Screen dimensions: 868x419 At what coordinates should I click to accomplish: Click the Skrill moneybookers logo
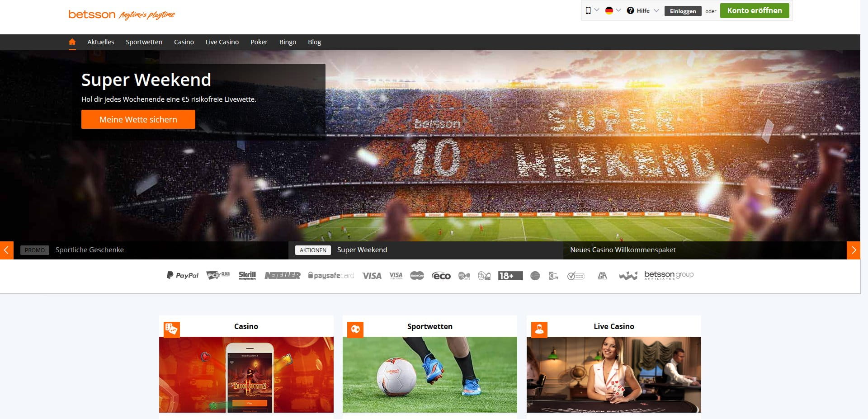coord(247,275)
